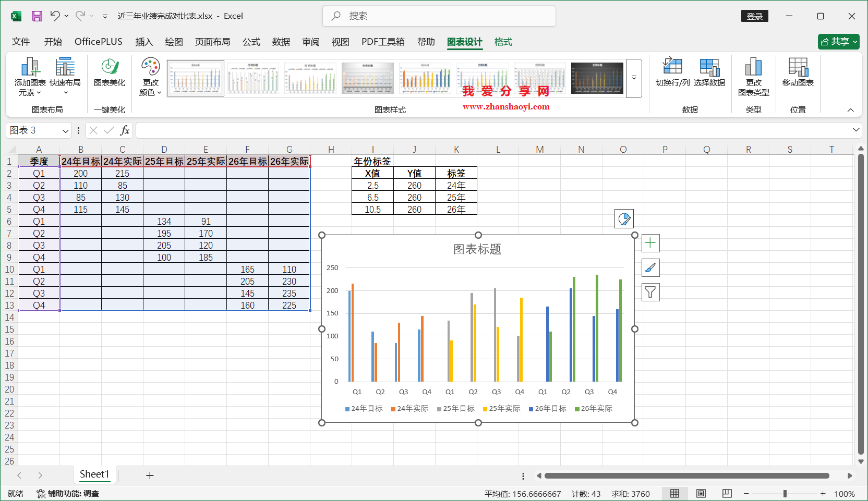Click the zoom in plus button

823,494
